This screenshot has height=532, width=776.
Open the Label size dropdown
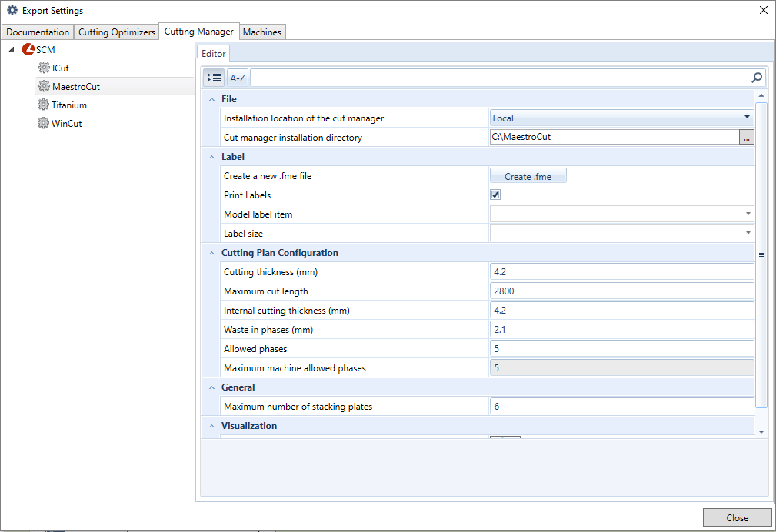click(x=747, y=234)
